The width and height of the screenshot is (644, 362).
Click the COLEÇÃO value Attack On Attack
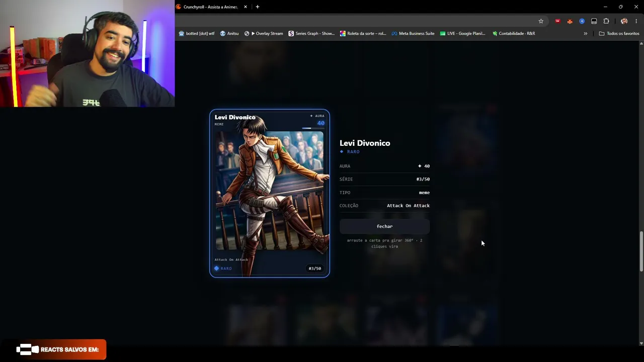click(x=408, y=206)
